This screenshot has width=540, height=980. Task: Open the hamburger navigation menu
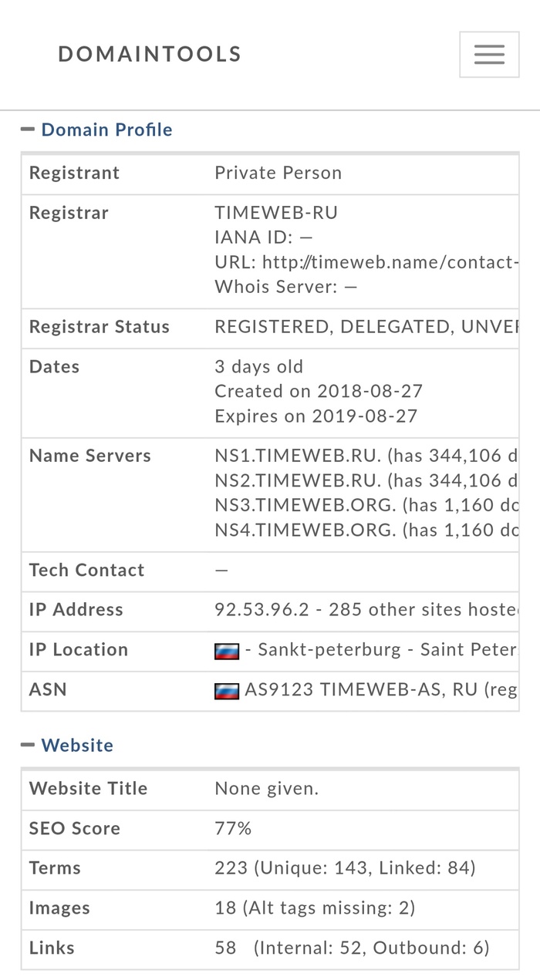(x=489, y=55)
